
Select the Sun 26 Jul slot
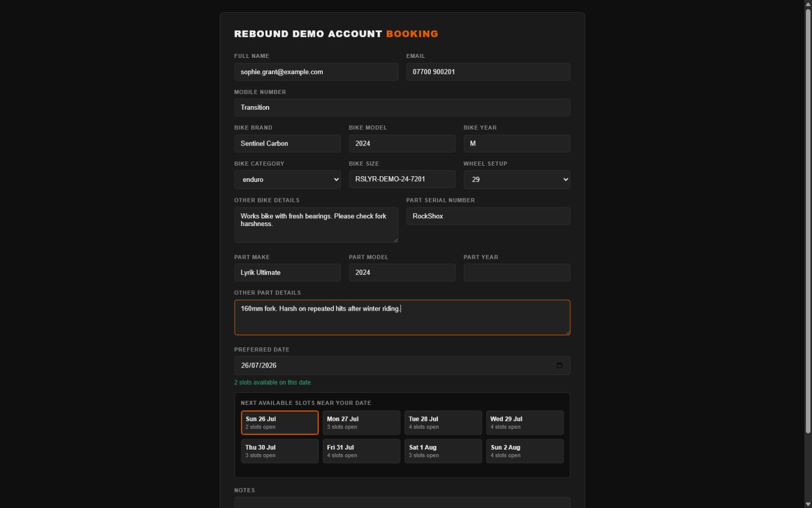coord(280,423)
